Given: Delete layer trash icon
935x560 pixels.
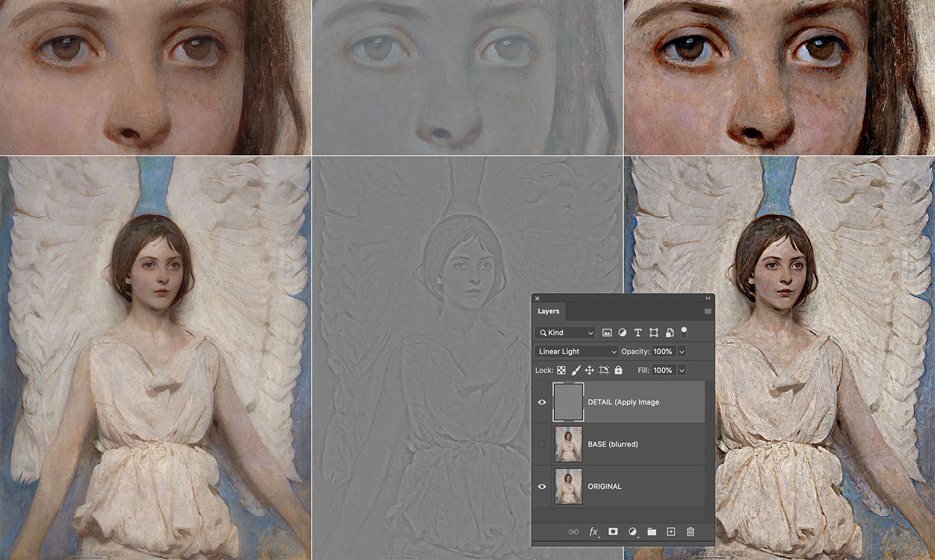Looking at the screenshot, I should click(x=690, y=531).
